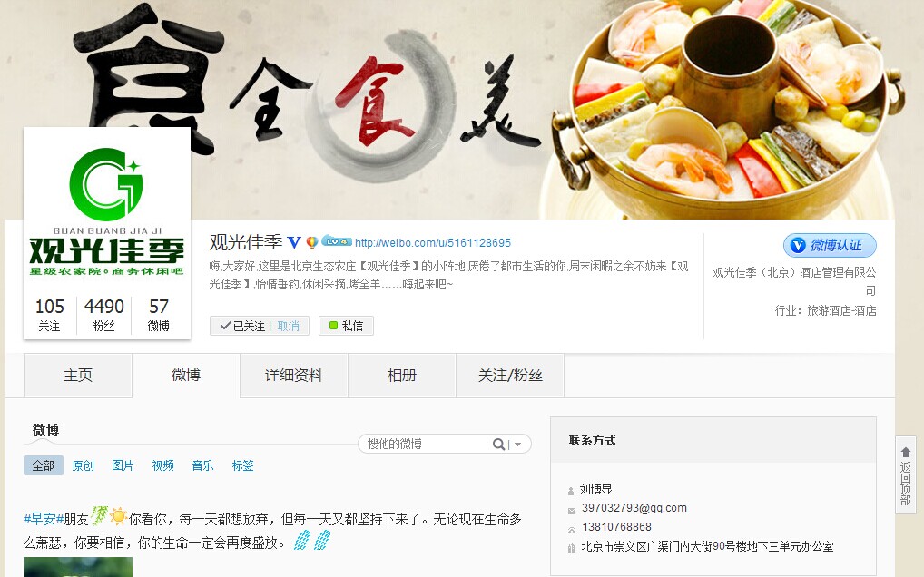Image resolution: width=924 pixels, height=577 pixels.
Task: Expand the search options dropdown arrow
Action: (517, 445)
